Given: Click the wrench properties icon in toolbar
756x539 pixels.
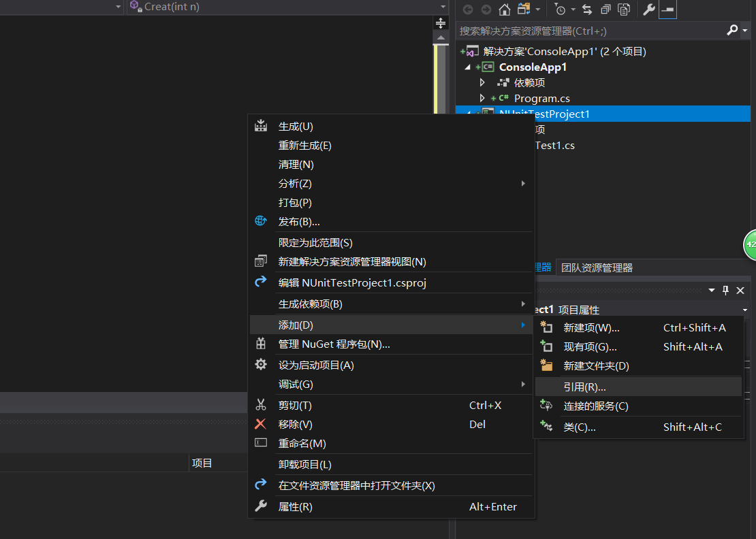Looking at the screenshot, I should pyautogui.click(x=649, y=9).
